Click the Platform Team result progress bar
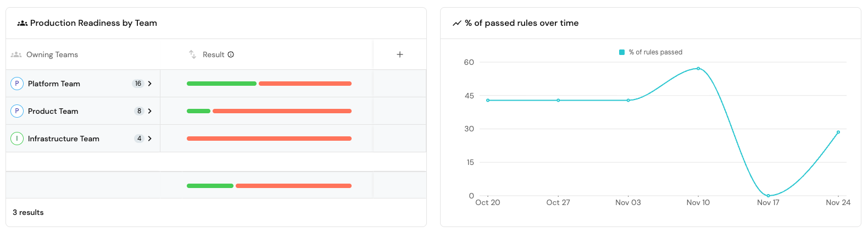Screen dimensions: 868x232 [x=269, y=84]
